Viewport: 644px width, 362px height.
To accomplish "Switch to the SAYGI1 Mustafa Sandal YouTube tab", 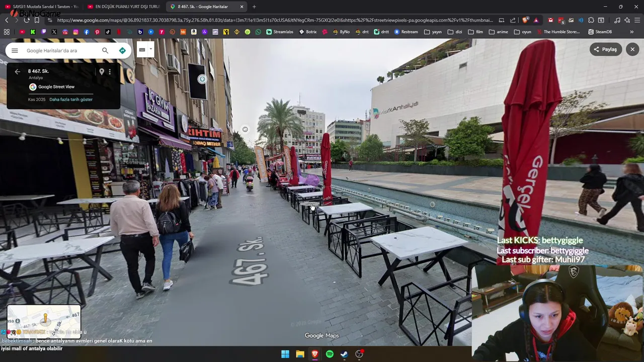I will (x=41, y=7).
